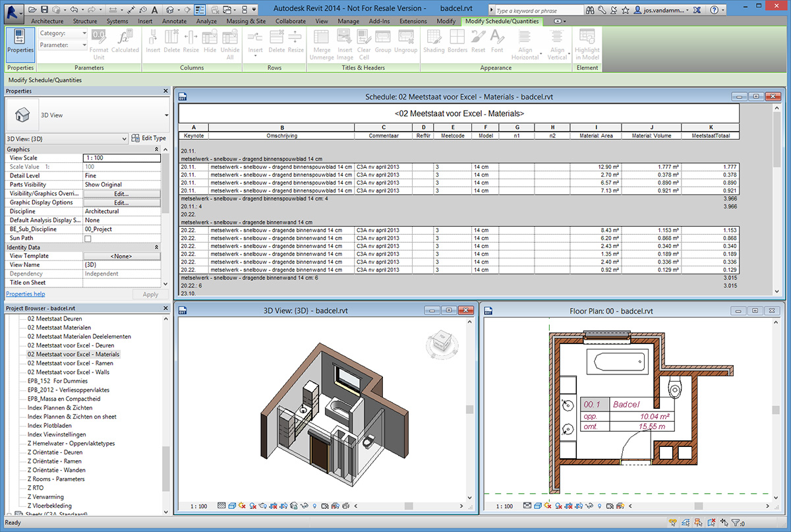This screenshot has height=532, width=791.
Task: Toggle Thin Lines in quick access toolbar
Action: click(x=200, y=11)
